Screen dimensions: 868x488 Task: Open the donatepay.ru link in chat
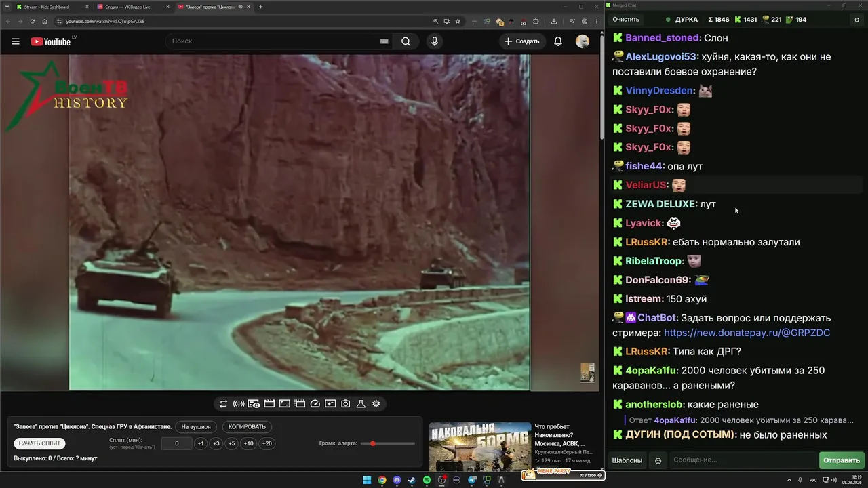pos(747,333)
